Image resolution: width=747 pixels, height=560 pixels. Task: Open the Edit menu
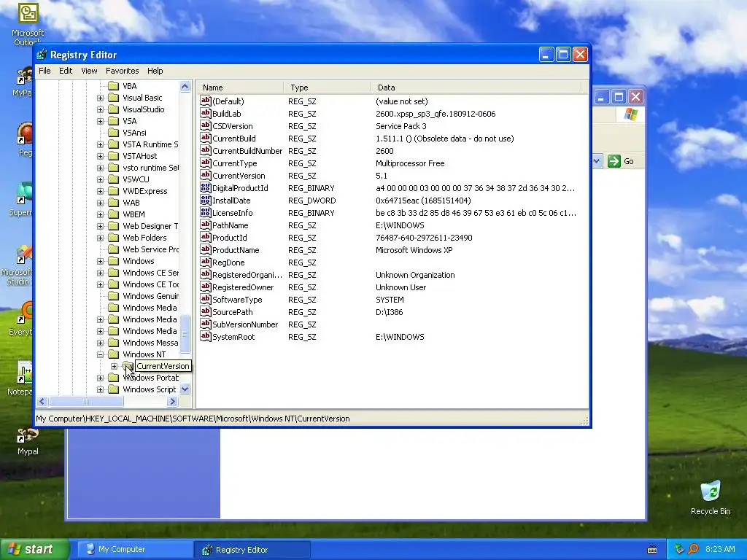[66, 71]
